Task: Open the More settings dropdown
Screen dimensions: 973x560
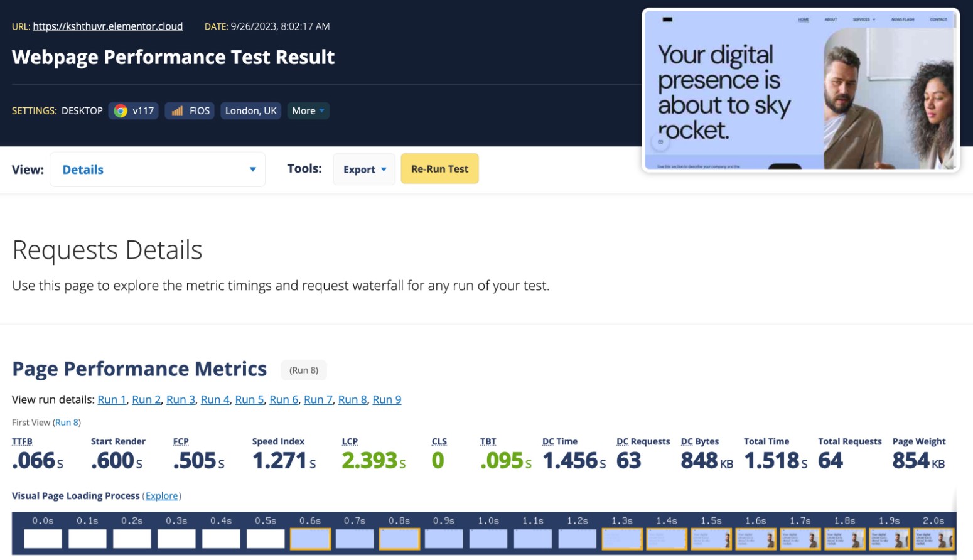Action: pos(308,111)
